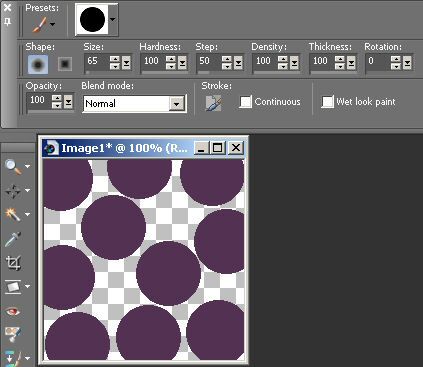Click the Step slider bar

click(221, 72)
